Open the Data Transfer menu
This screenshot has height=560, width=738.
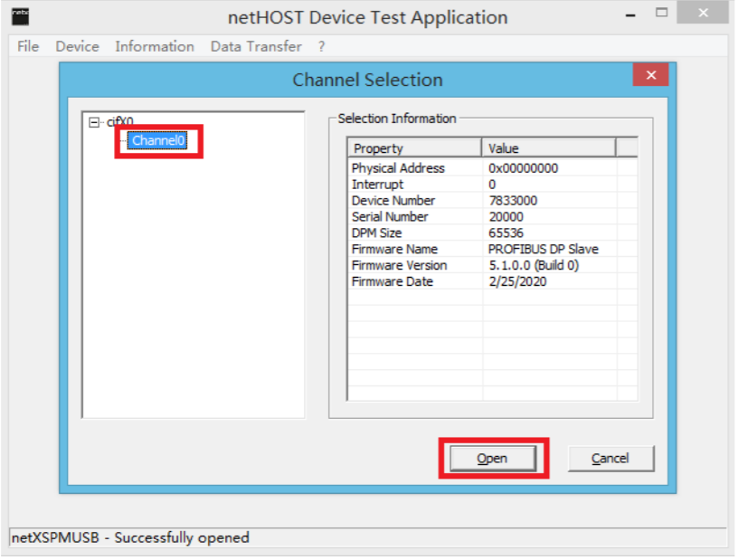[x=257, y=47]
